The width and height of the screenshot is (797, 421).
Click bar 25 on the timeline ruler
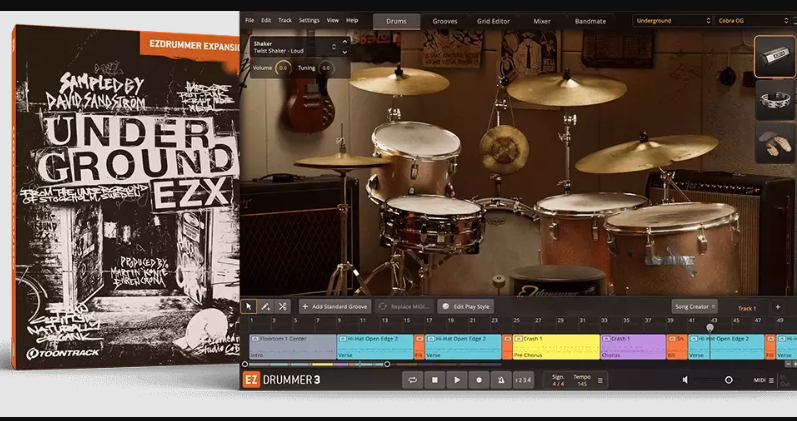[x=516, y=320]
